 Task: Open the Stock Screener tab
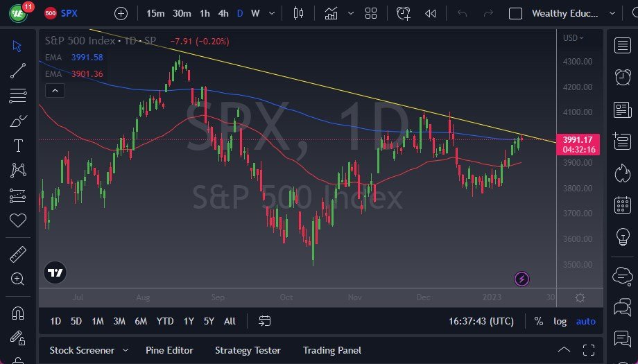tap(82, 350)
